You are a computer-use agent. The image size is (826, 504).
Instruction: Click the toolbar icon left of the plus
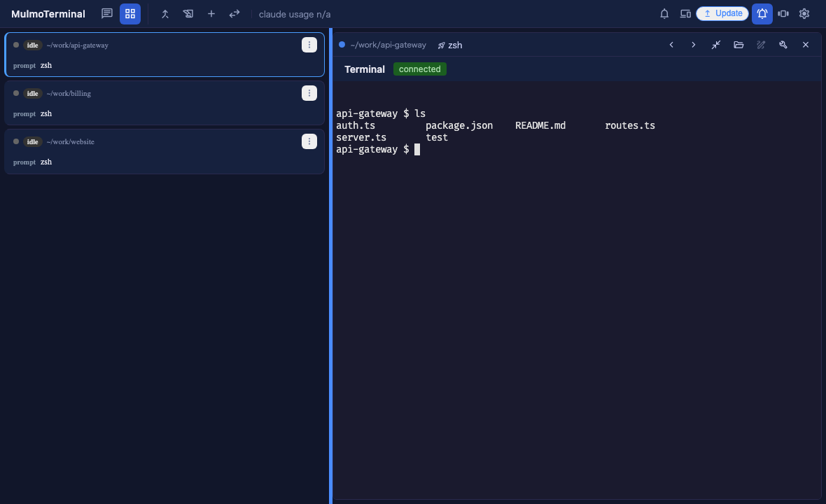[x=188, y=14]
